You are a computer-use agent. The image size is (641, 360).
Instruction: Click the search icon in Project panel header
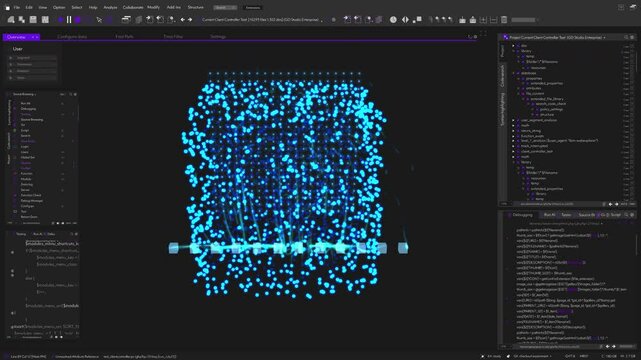click(x=626, y=37)
